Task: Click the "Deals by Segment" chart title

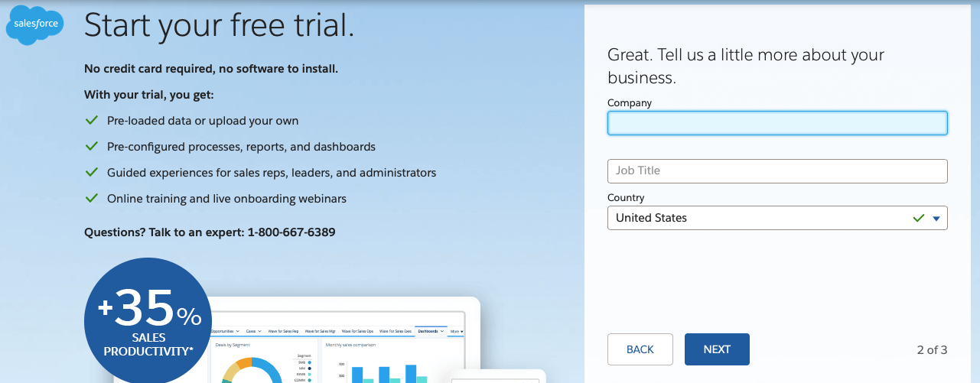Action: pyautogui.click(x=233, y=345)
